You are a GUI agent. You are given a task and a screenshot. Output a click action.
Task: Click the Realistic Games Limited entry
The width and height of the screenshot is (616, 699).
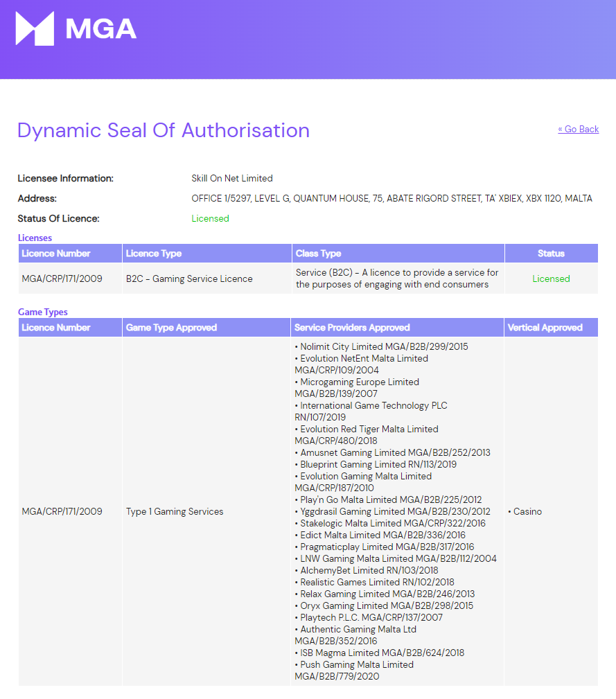(374, 582)
